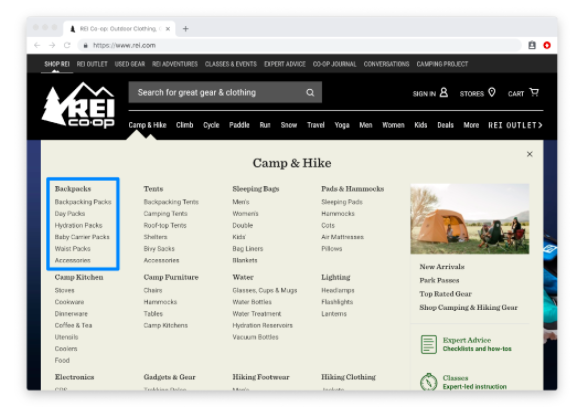
Task: Select the Camp & Hike category
Action: (x=147, y=125)
